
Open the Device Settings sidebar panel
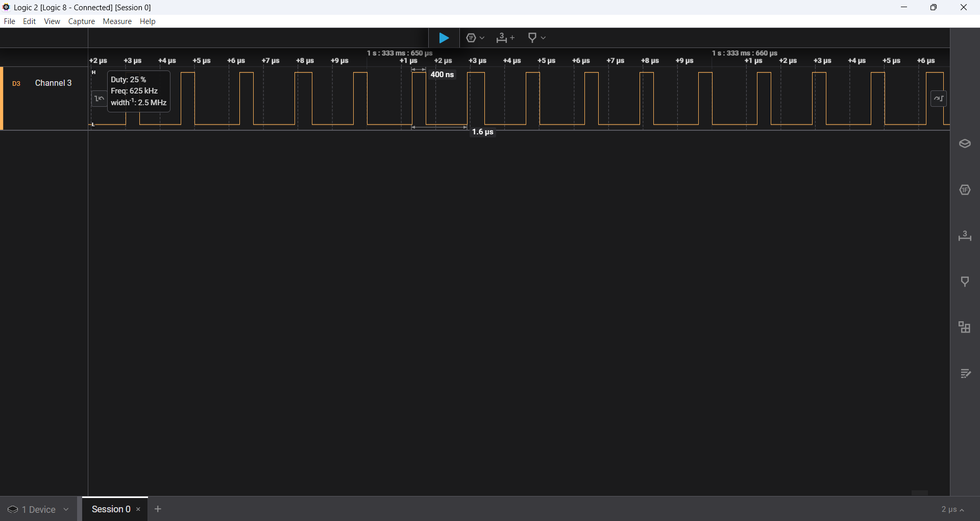pyautogui.click(x=965, y=144)
